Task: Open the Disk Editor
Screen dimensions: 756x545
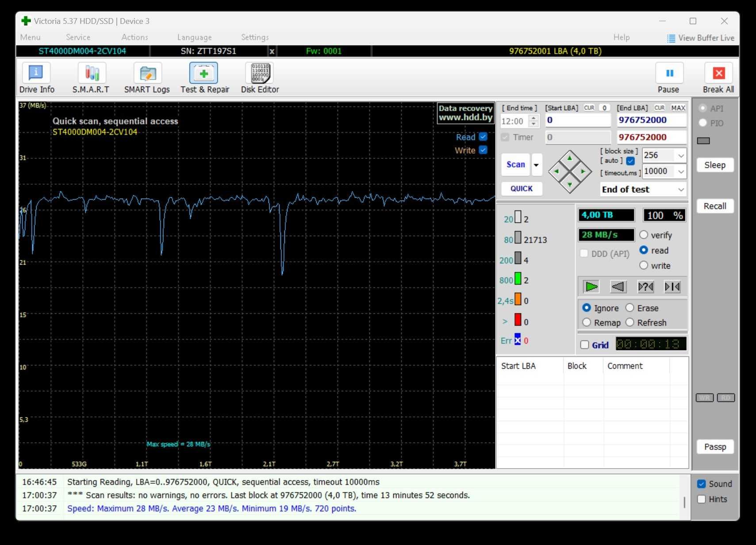Action: pyautogui.click(x=260, y=78)
